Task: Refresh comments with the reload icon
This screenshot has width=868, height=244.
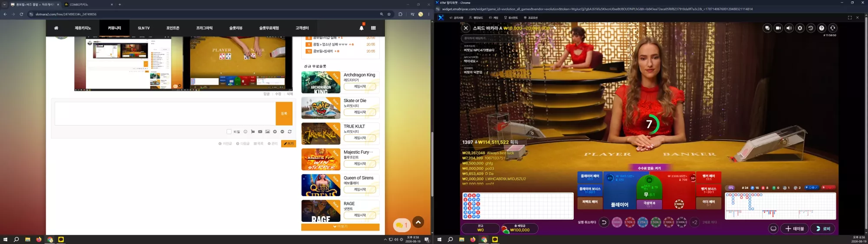Action: (x=289, y=132)
